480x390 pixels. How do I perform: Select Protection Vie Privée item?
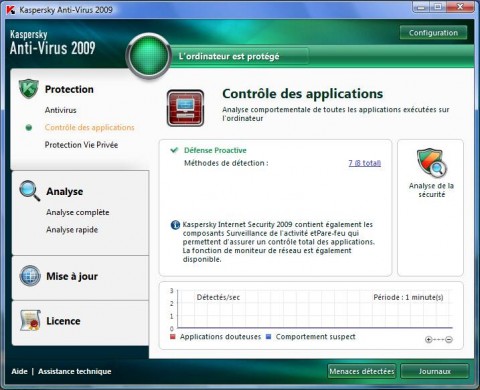(x=81, y=145)
